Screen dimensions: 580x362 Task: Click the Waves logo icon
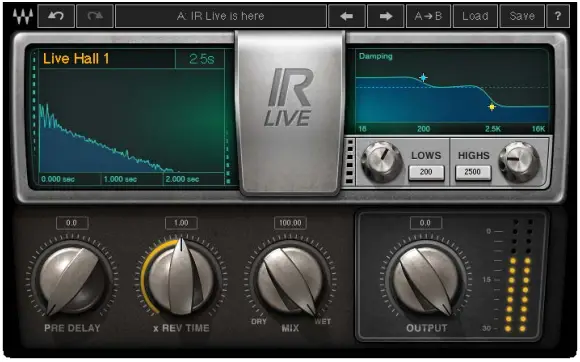[x=23, y=16]
